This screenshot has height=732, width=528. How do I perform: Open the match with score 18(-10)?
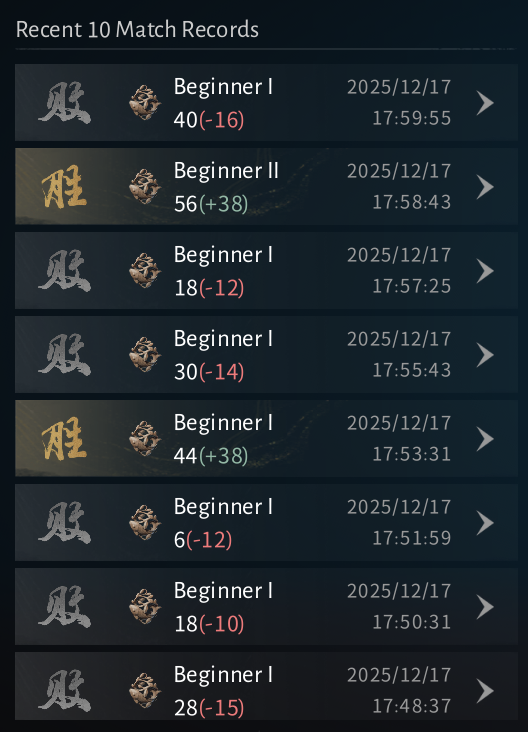(266, 607)
